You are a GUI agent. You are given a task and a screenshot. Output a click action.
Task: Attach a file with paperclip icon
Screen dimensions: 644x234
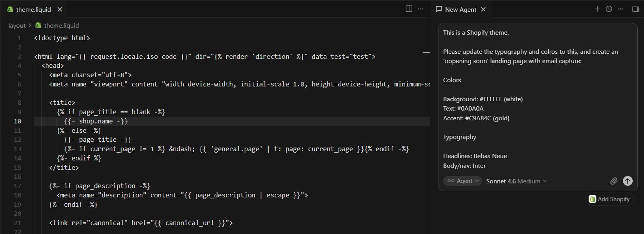614,181
